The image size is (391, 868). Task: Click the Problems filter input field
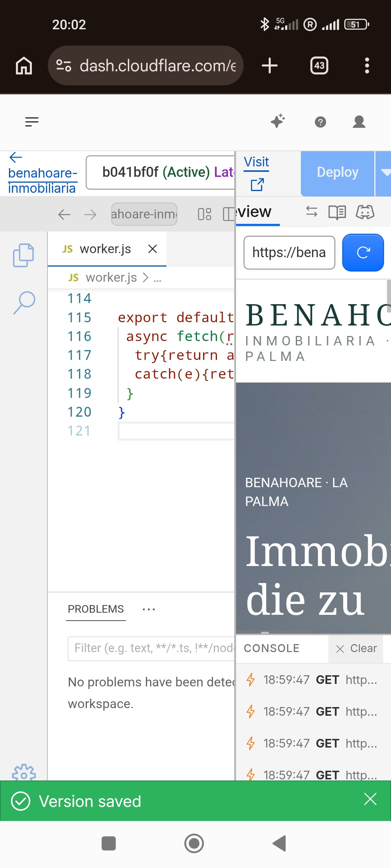(x=151, y=648)
